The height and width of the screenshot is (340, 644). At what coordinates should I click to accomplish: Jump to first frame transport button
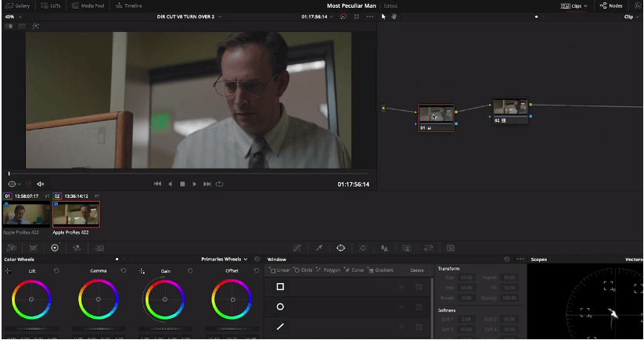pyautogui.click(x=157, y=184)
